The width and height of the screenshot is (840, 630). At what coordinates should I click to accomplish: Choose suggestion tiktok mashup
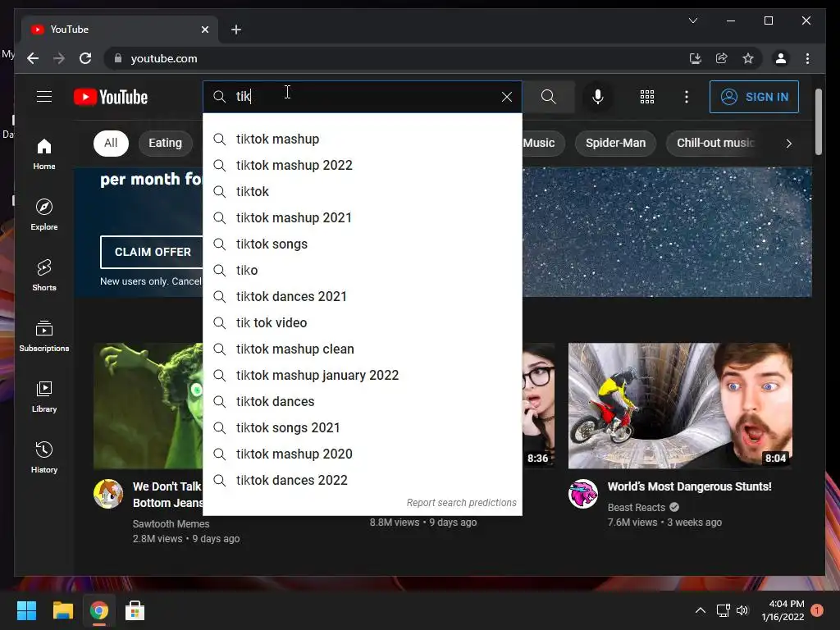[x=363, y=139]
